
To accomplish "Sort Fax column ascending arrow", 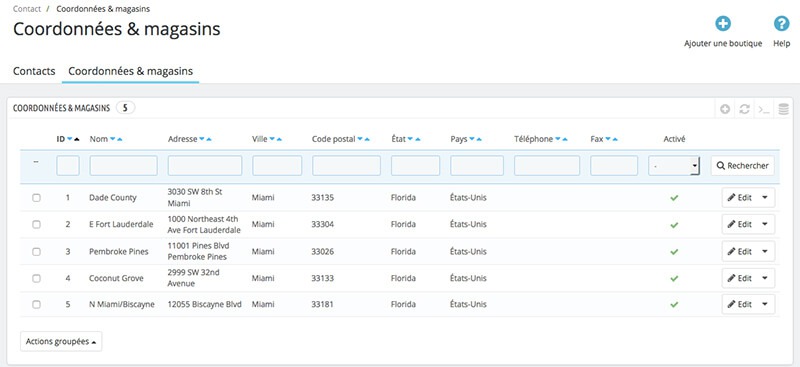I will (x=615, y=139).
